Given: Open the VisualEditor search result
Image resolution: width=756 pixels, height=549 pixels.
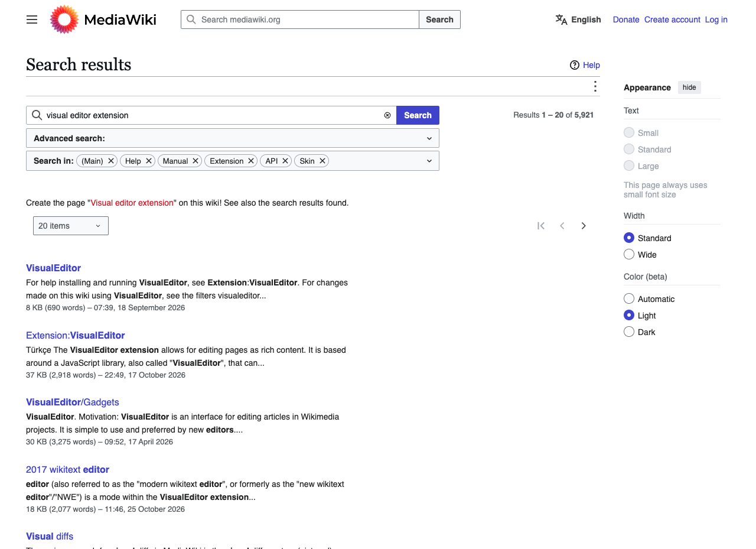Looking at the screenshot, I should tap(53, 268).
